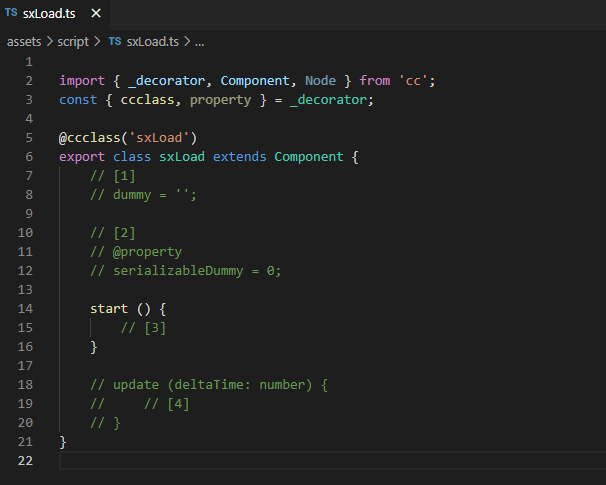
Task: Click 'extends' on line 6
Action: (x=240, y=157)
